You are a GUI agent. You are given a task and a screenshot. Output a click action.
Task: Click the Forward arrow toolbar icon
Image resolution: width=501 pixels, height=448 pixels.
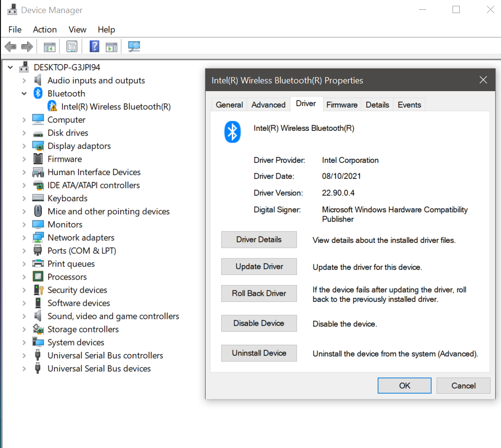(27, 47)
